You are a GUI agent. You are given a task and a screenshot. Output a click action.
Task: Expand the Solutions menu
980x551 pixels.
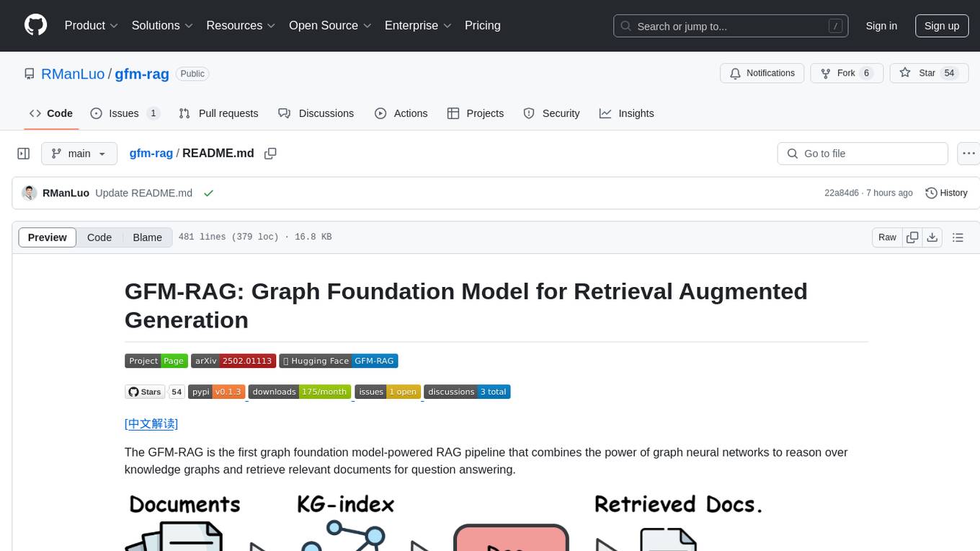coord(163,25)
